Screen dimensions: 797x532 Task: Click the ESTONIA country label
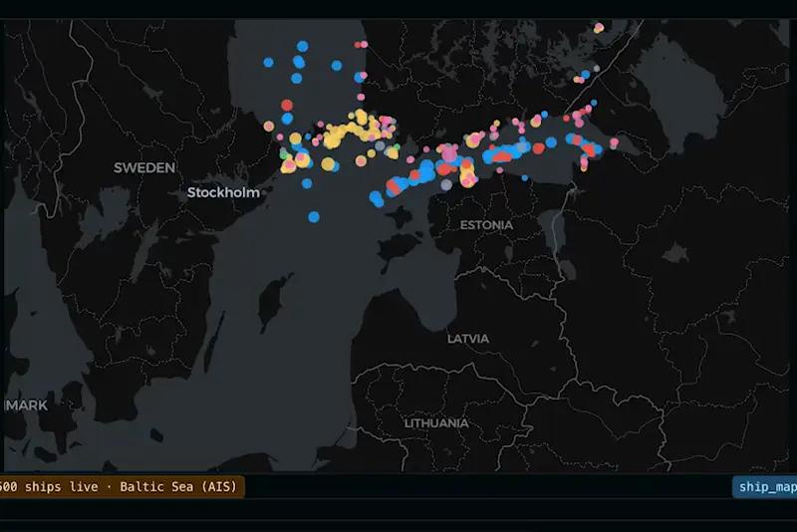tap(486, 225)
